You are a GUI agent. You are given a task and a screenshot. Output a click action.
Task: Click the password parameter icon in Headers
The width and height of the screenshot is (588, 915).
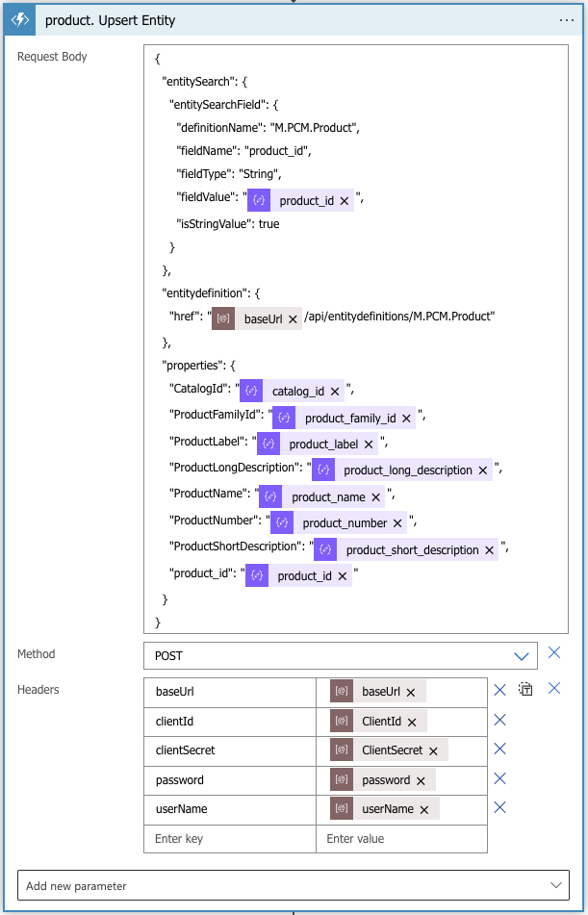[342, 779]
